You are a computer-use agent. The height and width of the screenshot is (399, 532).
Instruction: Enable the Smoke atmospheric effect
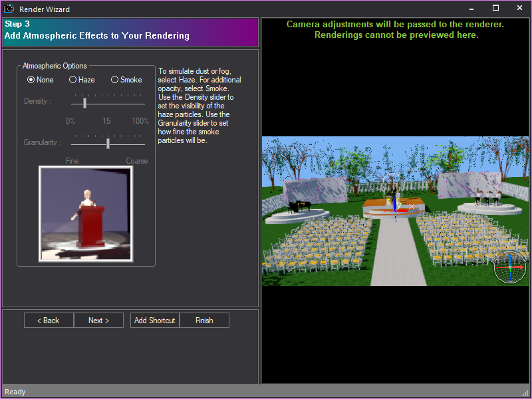pos(114,79)
